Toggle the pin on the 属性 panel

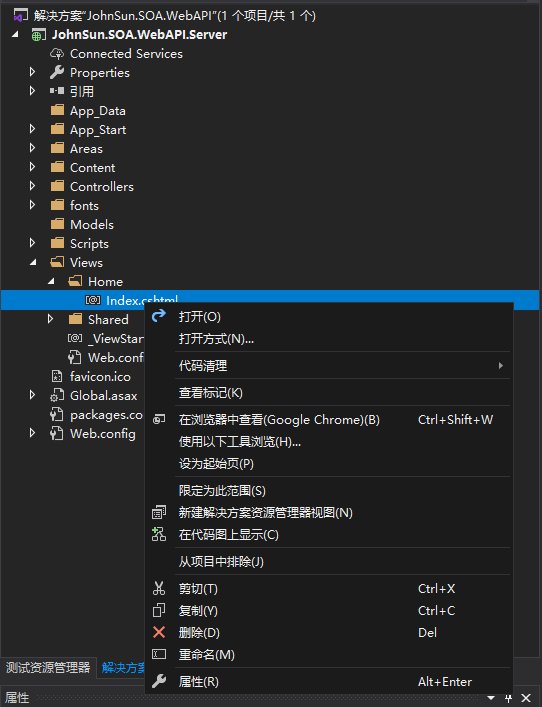pyautogui.click(x=509, y=698)
